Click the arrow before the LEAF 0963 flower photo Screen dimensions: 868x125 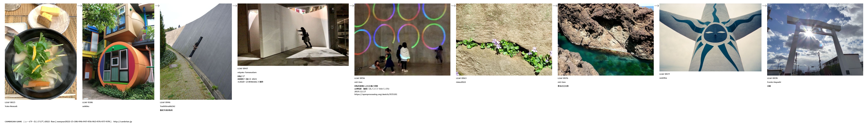tap(453, 5)
